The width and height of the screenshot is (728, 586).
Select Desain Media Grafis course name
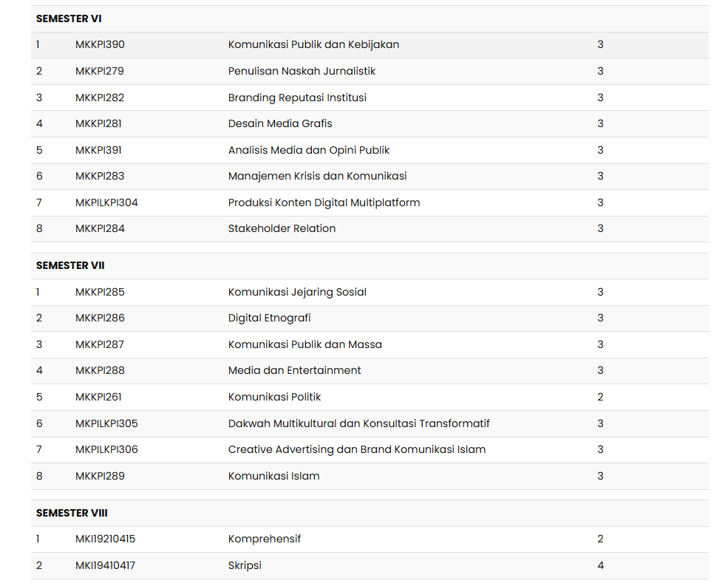(280, 123)
